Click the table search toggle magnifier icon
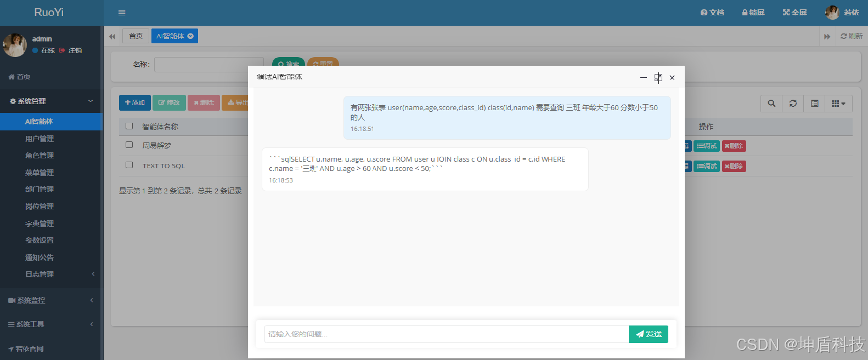The image size is (868, 360). (771, 104)
